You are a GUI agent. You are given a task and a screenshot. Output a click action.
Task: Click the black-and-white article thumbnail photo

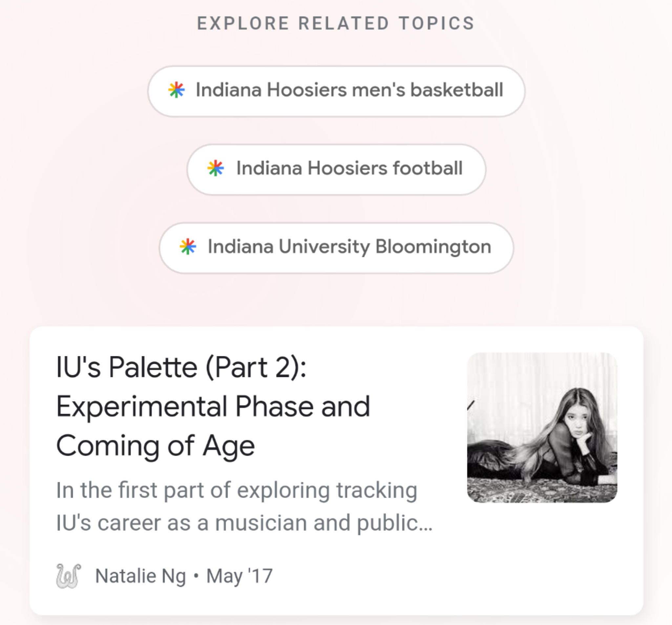tap(542, 427)
